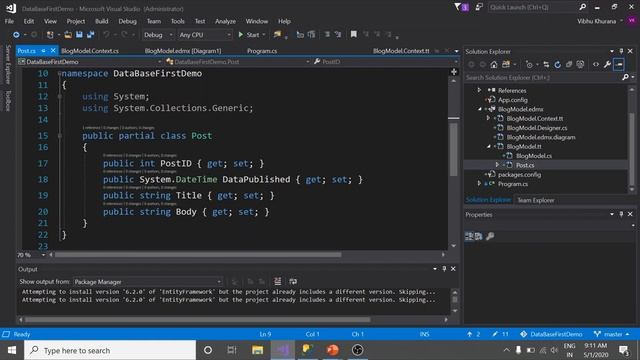This screenshot has height=360, width=640.
Task: Toggle Show All Files in Solution Explorer
Action: point(580,64)
